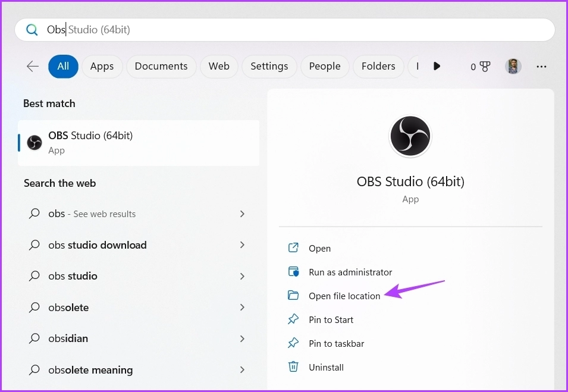The height and width of the screenshot is (392, 568).
Task: Click the Open action icon
Action: click(x=293, y=248)
